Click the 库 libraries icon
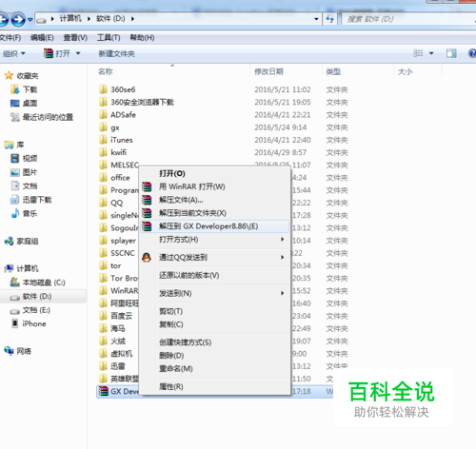 click(x=9, y=145)
